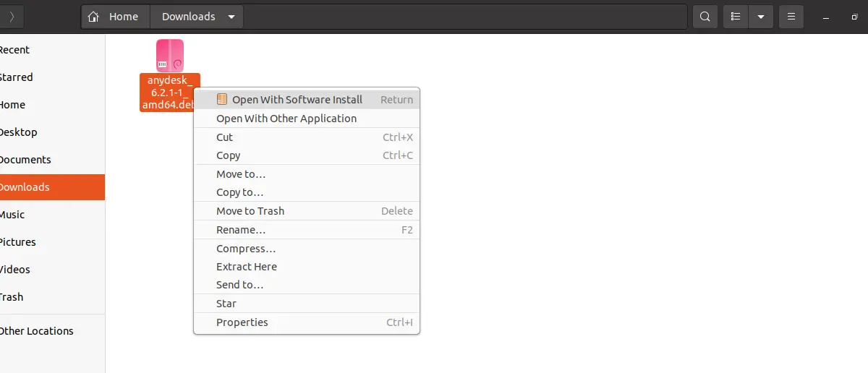Open Other Locations in the sidebar

(52, 331)
